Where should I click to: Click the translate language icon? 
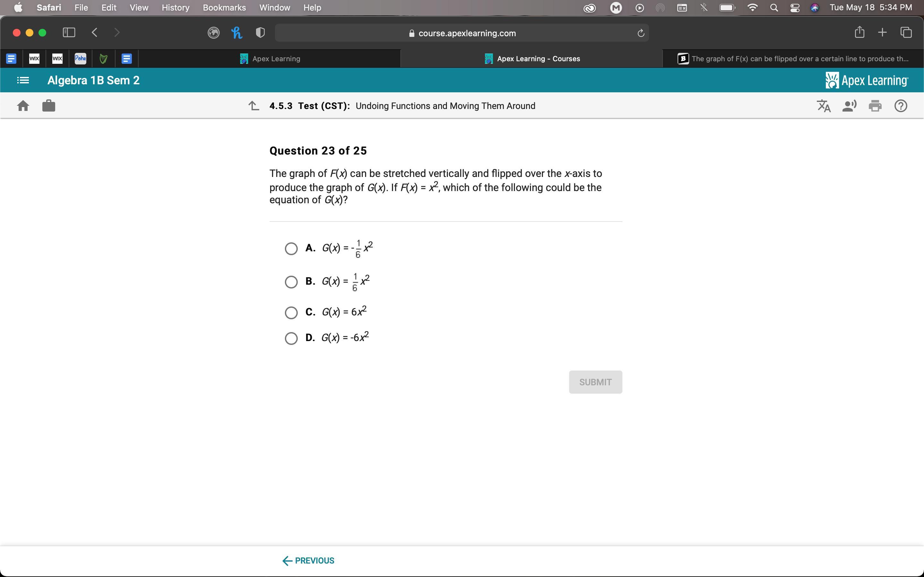point(824,106)
